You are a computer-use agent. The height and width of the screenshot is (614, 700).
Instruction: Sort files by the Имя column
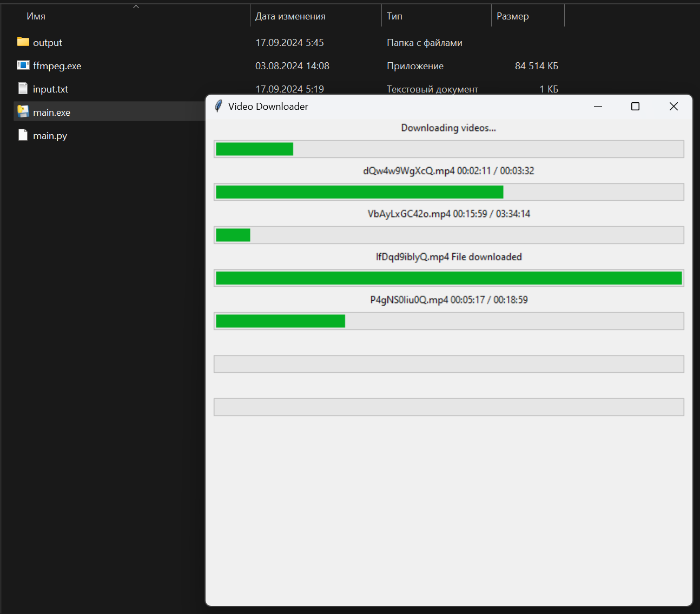click(36, 16)
